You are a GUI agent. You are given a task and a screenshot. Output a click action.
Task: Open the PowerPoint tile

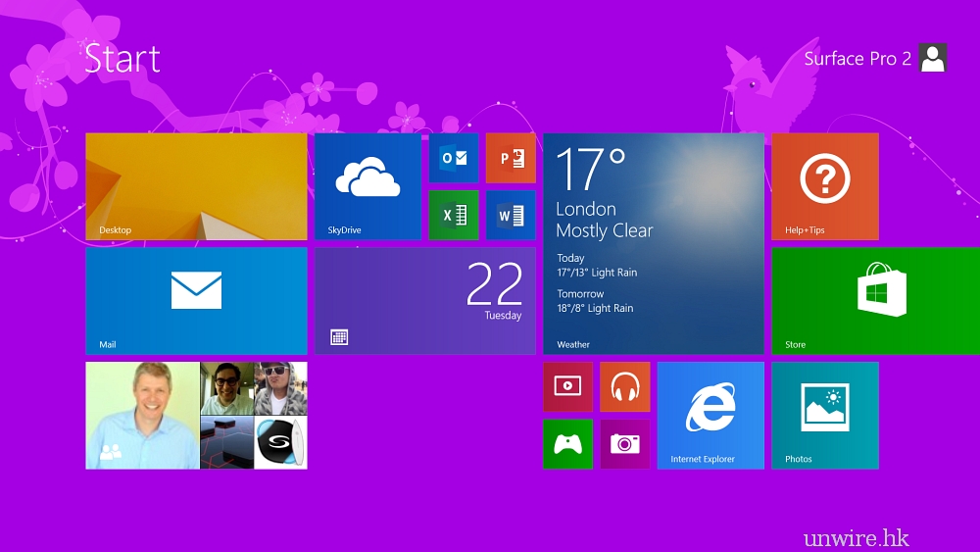click(511, 158)
